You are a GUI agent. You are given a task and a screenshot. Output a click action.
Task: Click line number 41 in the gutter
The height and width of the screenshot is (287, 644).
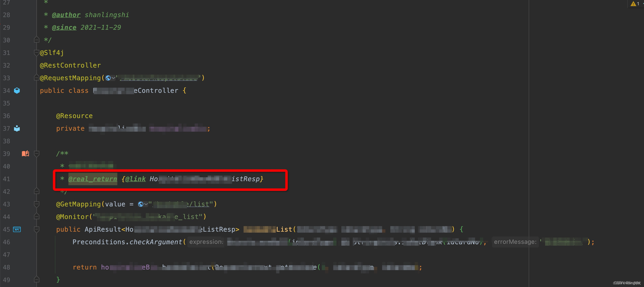tap(7, 179)
